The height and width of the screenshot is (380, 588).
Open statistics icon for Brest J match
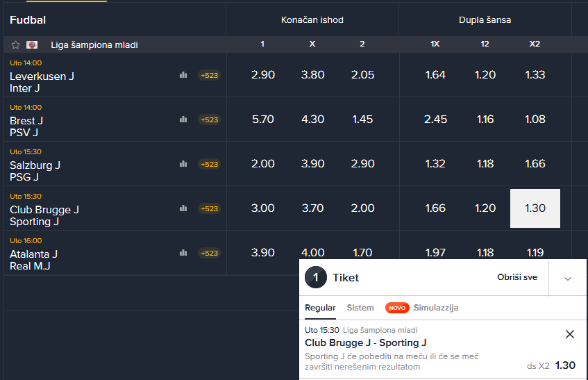(x=183, y=119)
